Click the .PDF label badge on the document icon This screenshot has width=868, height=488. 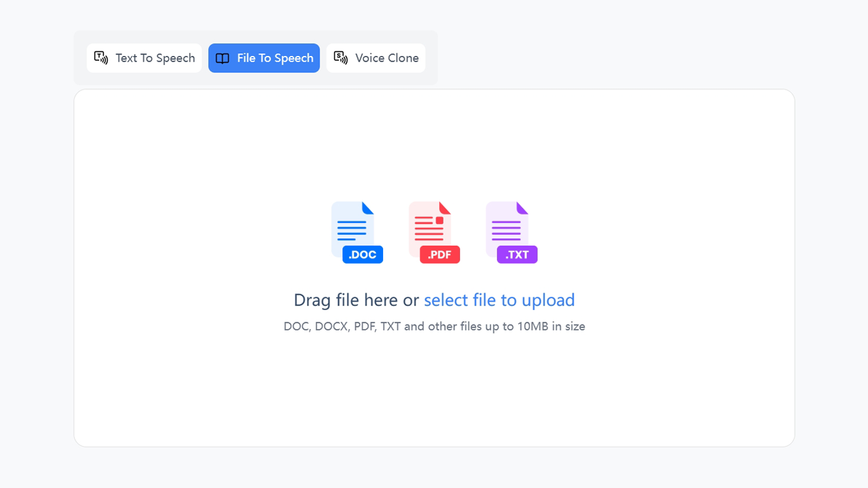438,254
